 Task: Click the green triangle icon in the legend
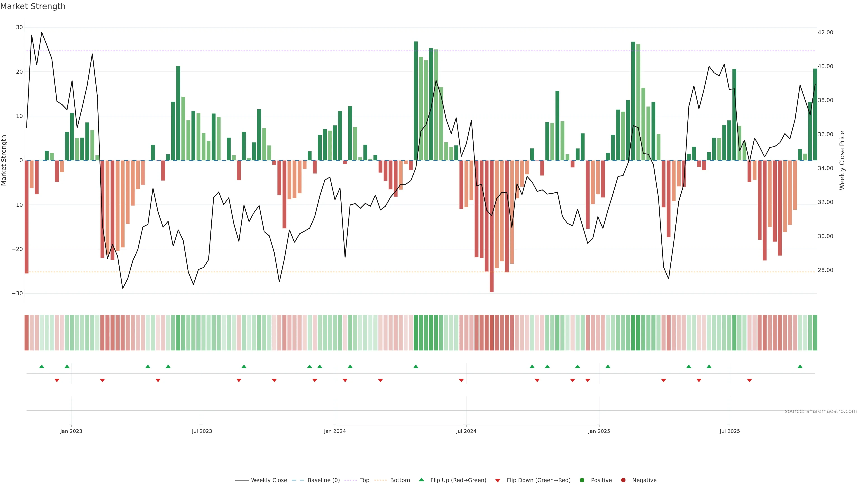click(x=421, y=480)
